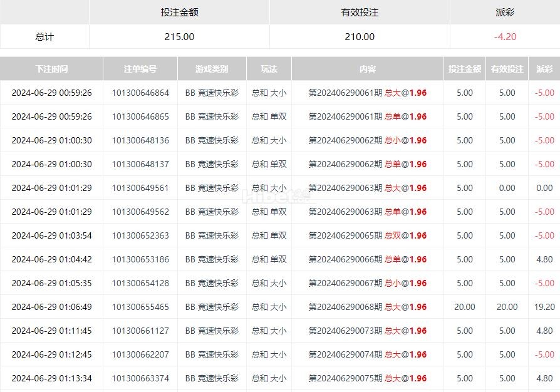Click order number 101300648137
The height and width of the screenshot is (392, 560).
pyautogui.click(x=140, y=164)
